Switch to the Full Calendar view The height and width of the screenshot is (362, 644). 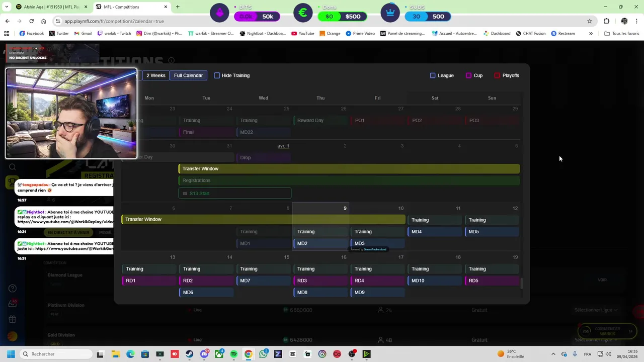(x=188, y=75)
